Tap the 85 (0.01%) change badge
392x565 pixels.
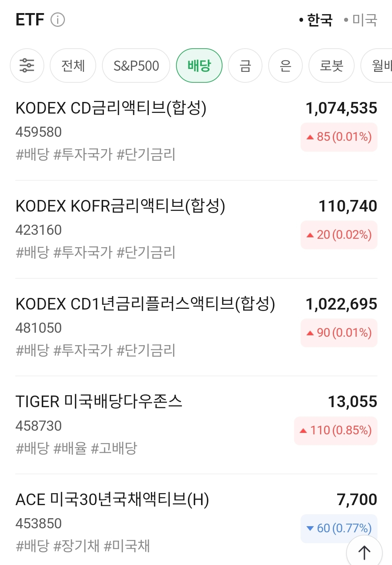(339, 137)
